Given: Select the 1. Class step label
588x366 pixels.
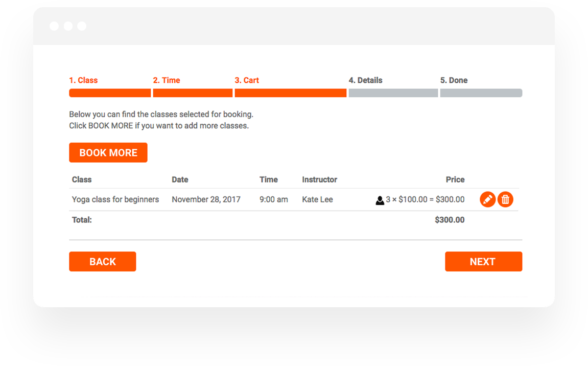Looking at the screenshot, I should click(x=83, y=80).
